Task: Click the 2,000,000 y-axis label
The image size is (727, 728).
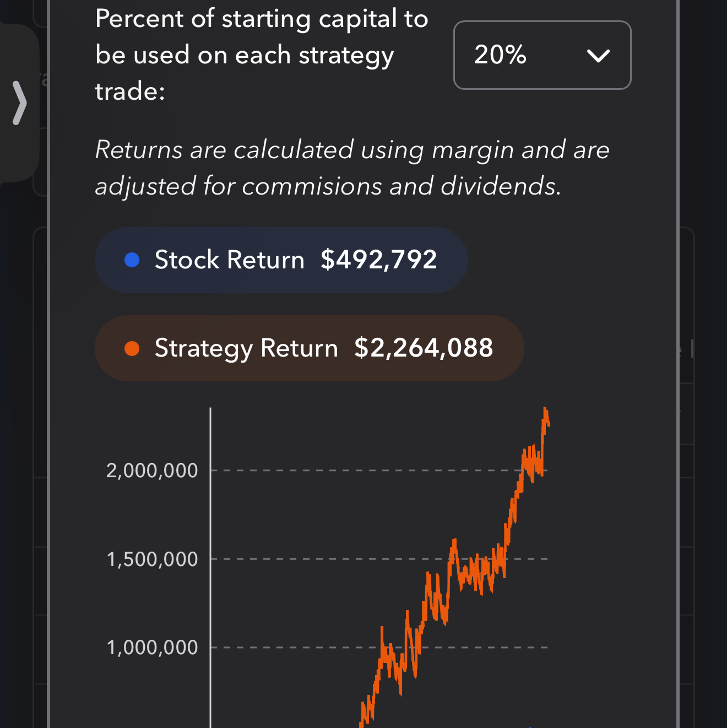Action: click(x=152, y=471)
